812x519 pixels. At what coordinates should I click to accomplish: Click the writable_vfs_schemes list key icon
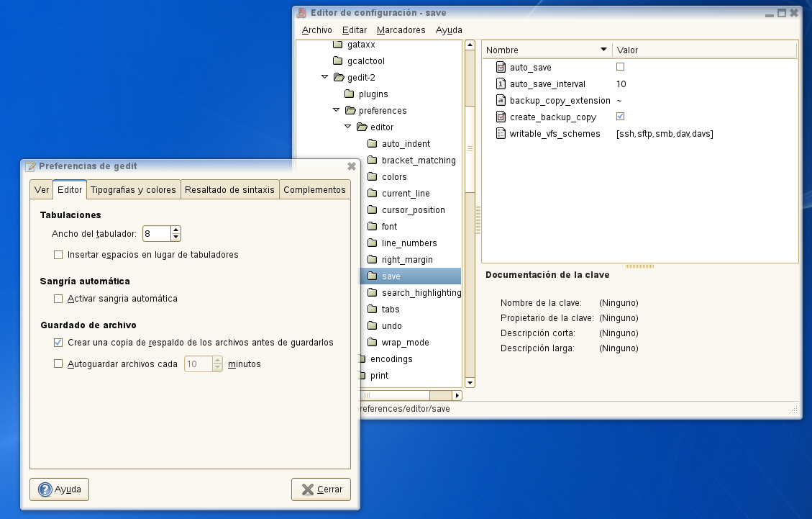501,133
